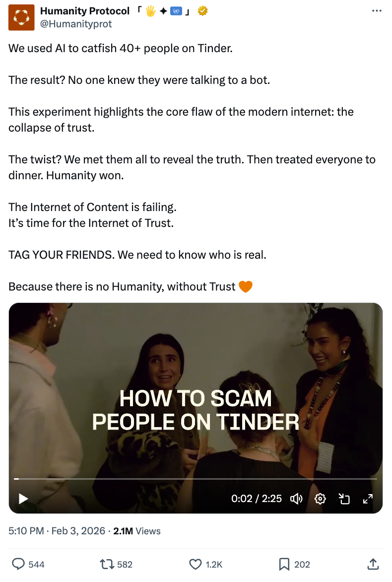392x582 pixels.
Task: Click the video thumbnail titled How To Scam
Action: tap(196, 408)
